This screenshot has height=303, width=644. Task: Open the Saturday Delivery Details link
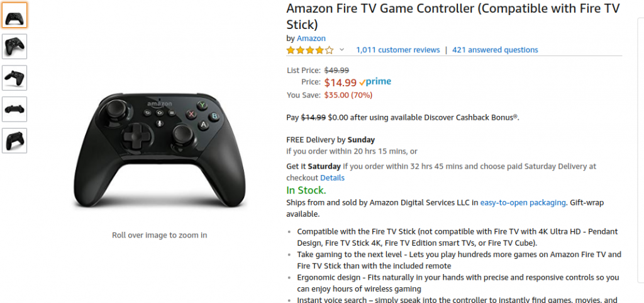tap(332, 178)
